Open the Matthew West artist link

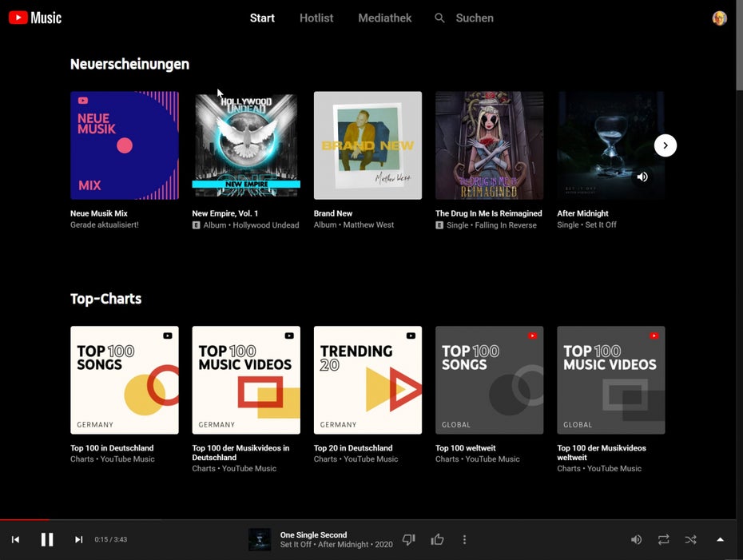368,225
